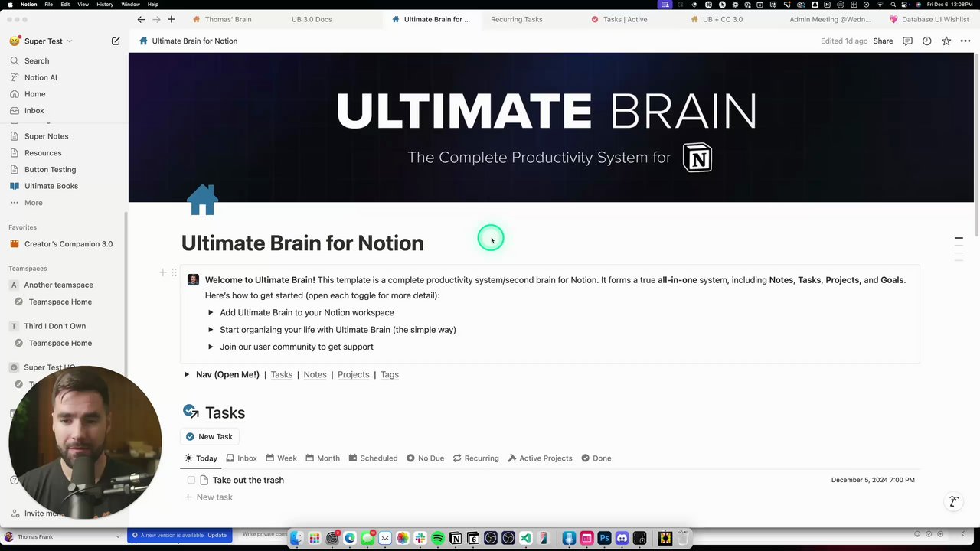Open a new tab with plus icon
This screenshot has width=980, height=551.
(x=171, y=19)
